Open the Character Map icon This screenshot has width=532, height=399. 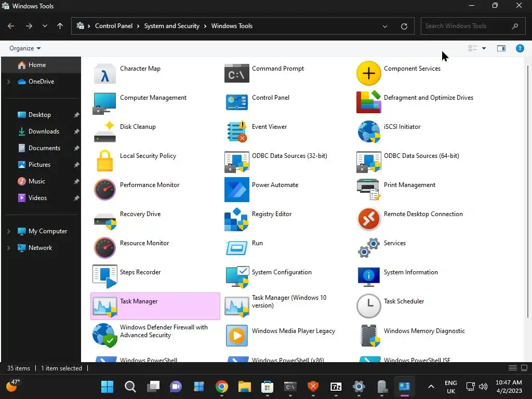pyautogui.click(x=104, y=73)
